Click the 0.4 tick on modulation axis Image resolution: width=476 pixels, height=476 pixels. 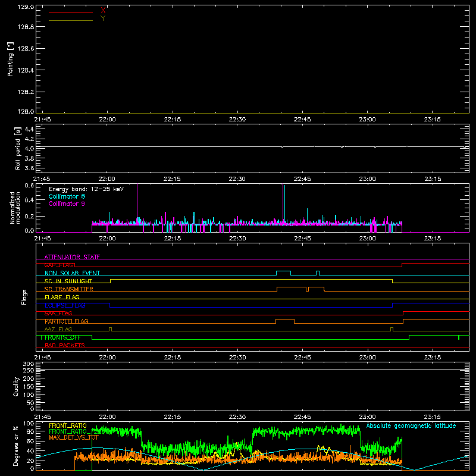click(x=29, y=200)
